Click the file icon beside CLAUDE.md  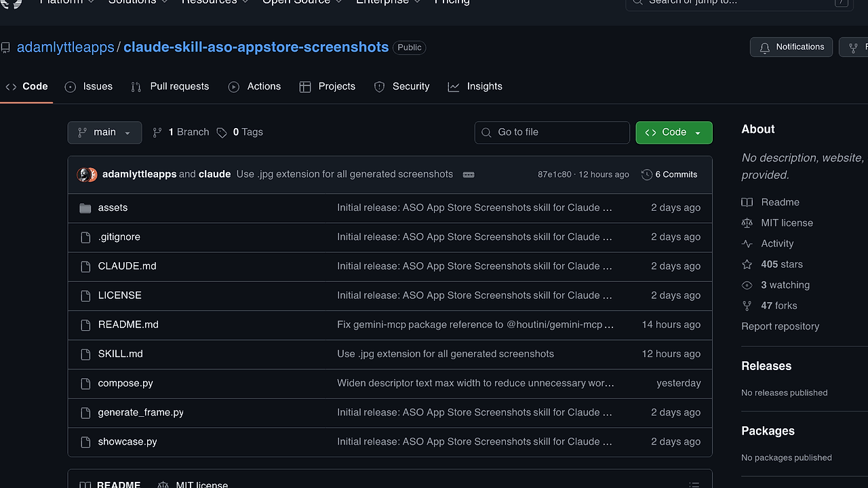(85, 266)
